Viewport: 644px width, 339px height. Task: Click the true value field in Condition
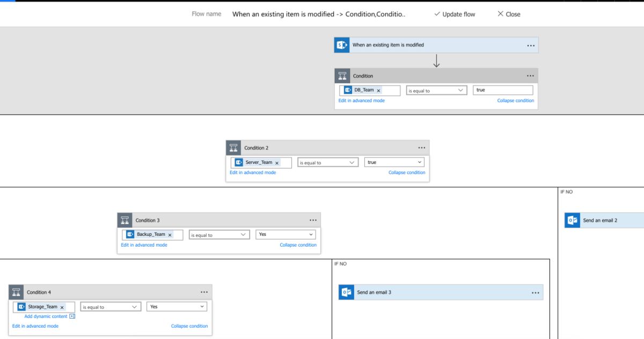(503, 90)
